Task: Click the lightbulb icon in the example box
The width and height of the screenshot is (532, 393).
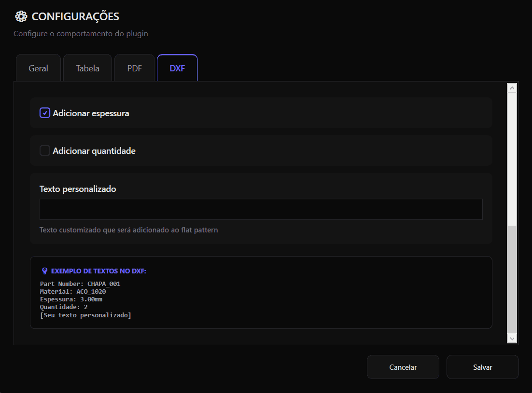Action: [45, 271]
